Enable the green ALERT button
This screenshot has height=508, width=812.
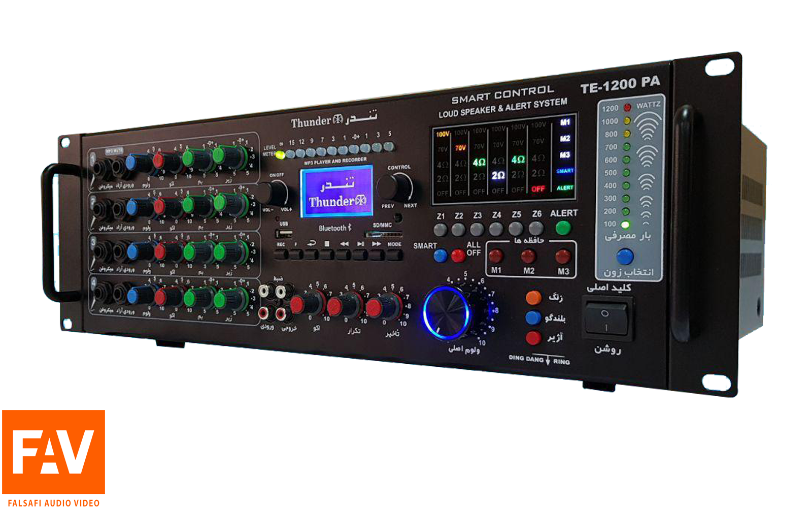(x=562, y=228)
